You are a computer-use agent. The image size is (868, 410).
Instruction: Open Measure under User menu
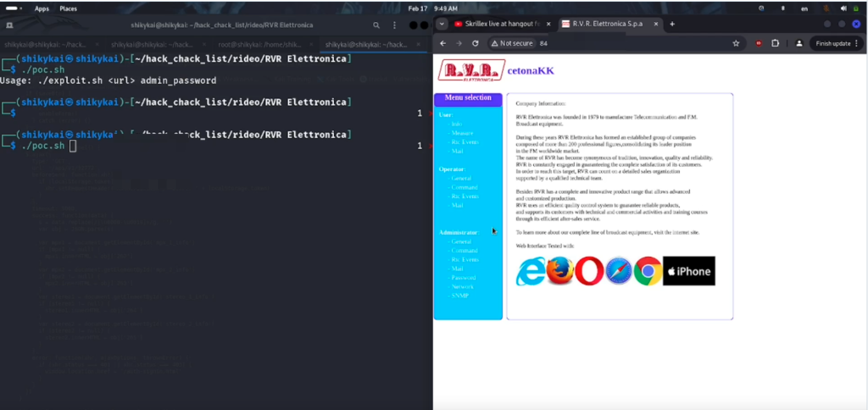pyautogui.click(x=461, y=133)
